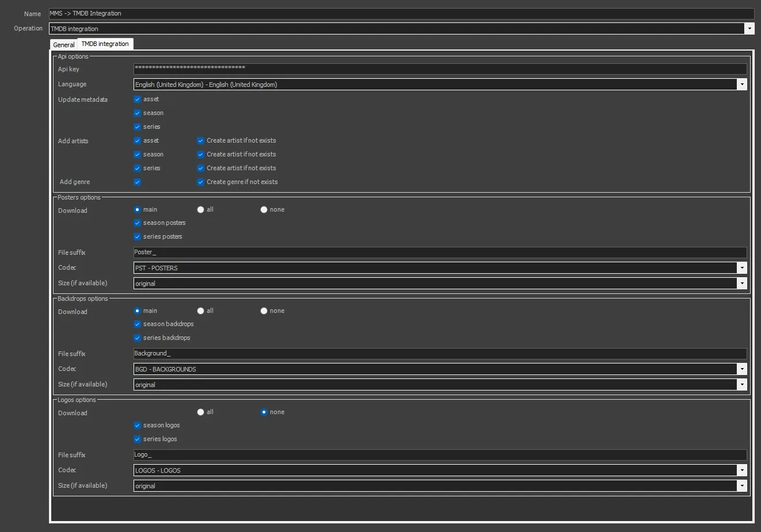Disable Create genre if not exists

(x=201, y=182)
